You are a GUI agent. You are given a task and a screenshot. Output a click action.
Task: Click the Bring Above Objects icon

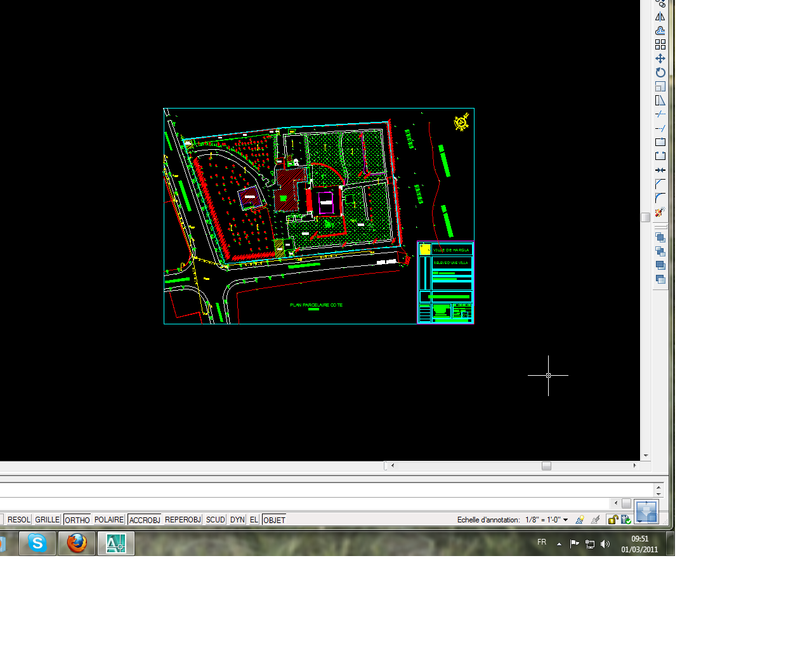tap(660, 265)
